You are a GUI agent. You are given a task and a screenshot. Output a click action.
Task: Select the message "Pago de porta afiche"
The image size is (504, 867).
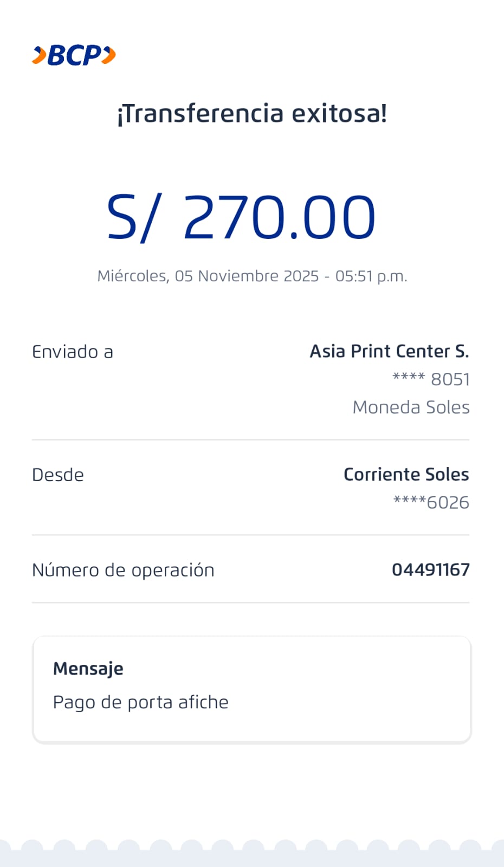(141, 702)
